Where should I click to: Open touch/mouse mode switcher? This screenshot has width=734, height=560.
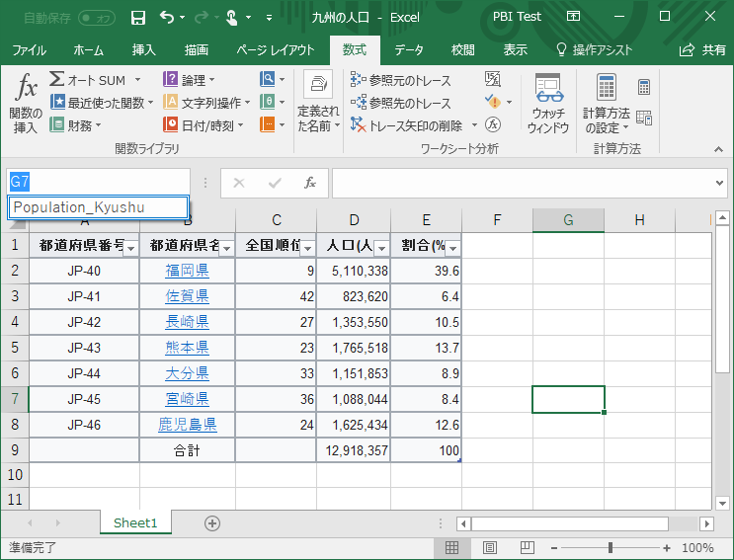[x=232, y=18]
